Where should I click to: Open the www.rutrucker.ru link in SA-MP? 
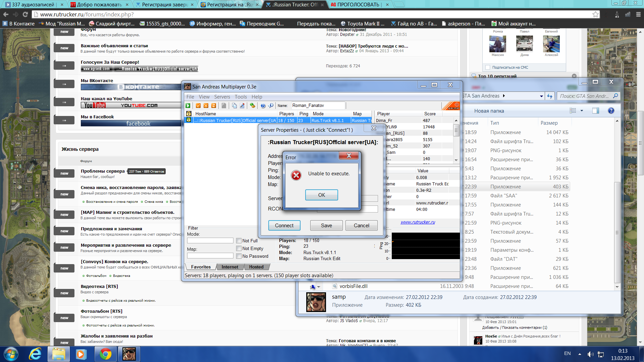[x=418, y=222]
